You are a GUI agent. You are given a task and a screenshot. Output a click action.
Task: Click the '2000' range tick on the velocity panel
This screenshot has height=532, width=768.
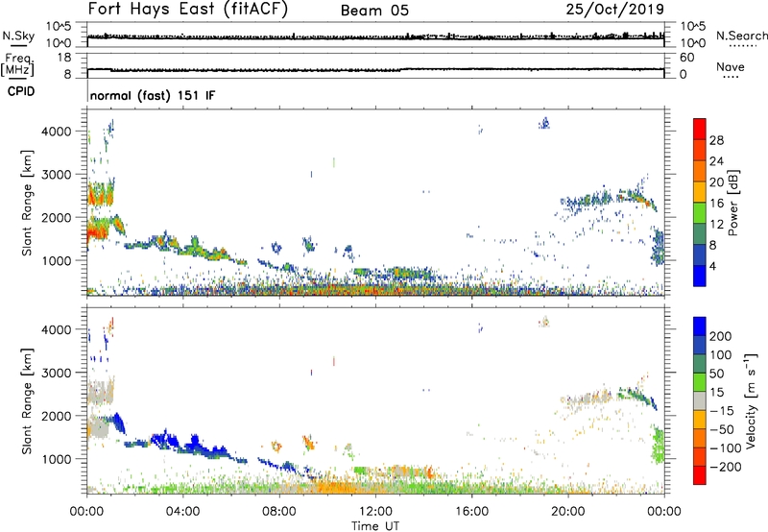57,416
